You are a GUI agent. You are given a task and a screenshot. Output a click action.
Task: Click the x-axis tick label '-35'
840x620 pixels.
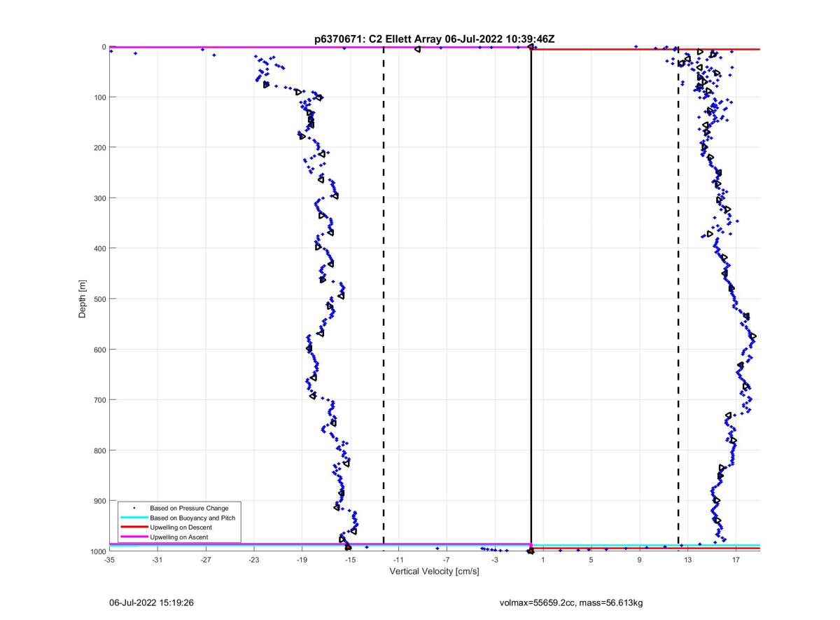click(109, 560)
